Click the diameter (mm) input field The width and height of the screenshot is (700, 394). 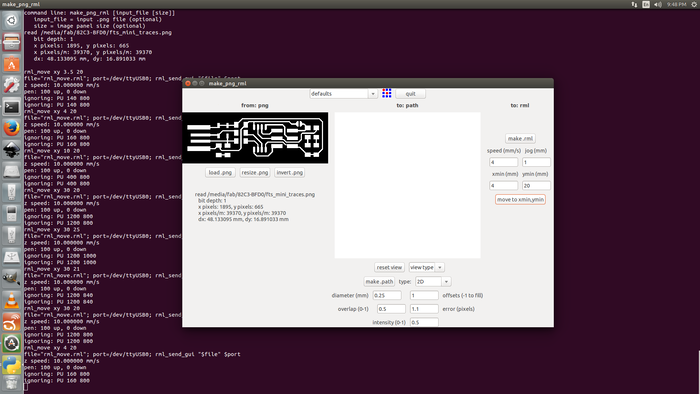[387, 295]
